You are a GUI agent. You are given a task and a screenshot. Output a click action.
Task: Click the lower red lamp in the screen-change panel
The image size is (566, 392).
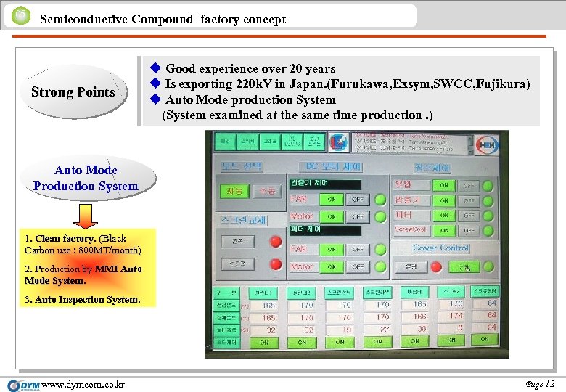(x=276, y=264)
